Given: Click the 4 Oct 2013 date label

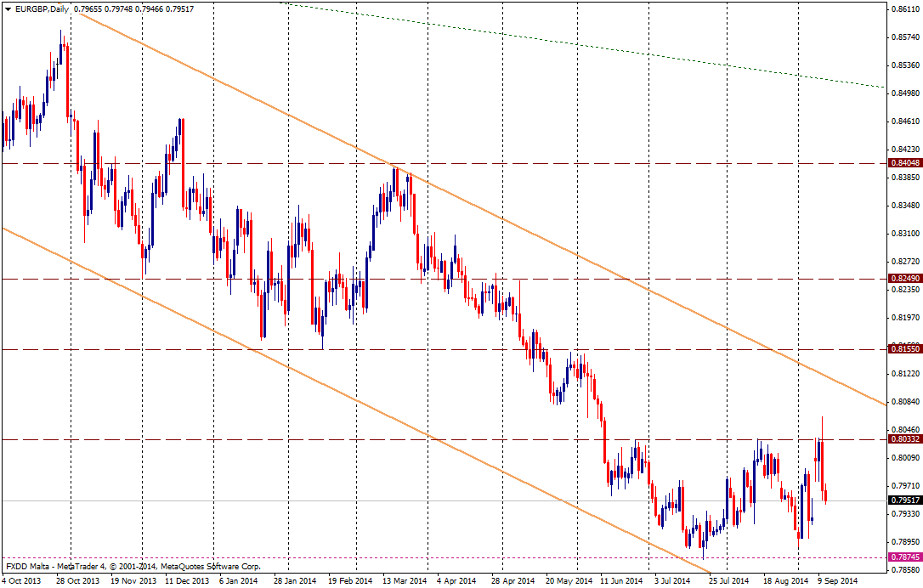Looking at the screenshot, I should [x=21, y=581].
